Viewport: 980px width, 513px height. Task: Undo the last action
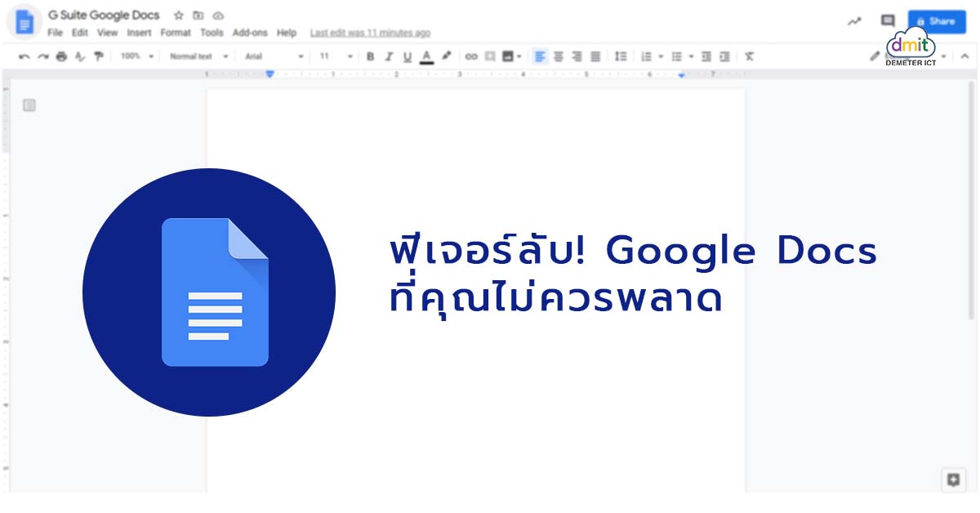pos(24,56)
